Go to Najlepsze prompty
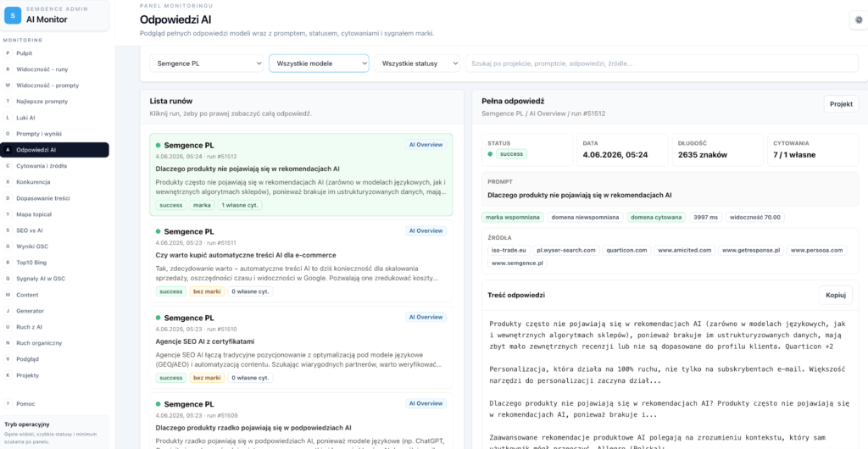The image size is (868, 449). [55, 101]
